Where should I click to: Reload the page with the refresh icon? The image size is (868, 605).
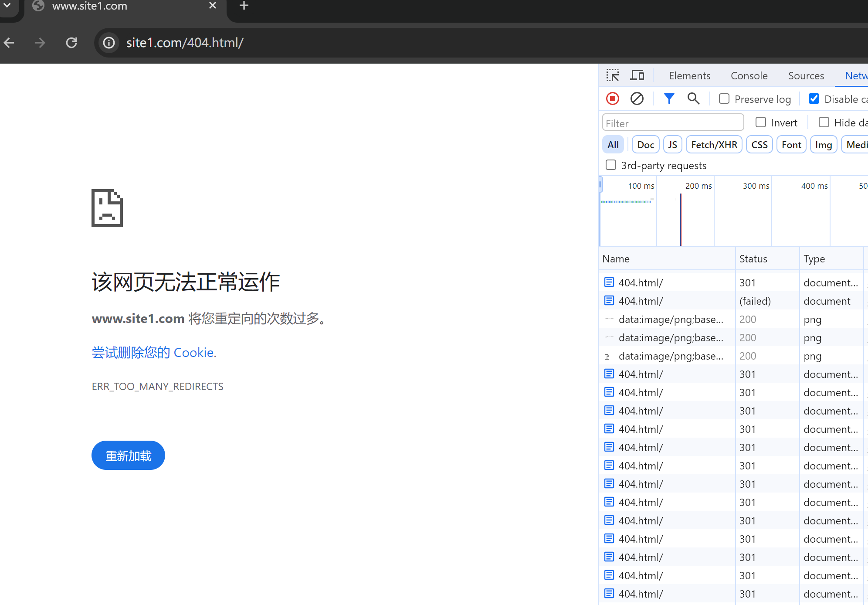pos(71,43)
